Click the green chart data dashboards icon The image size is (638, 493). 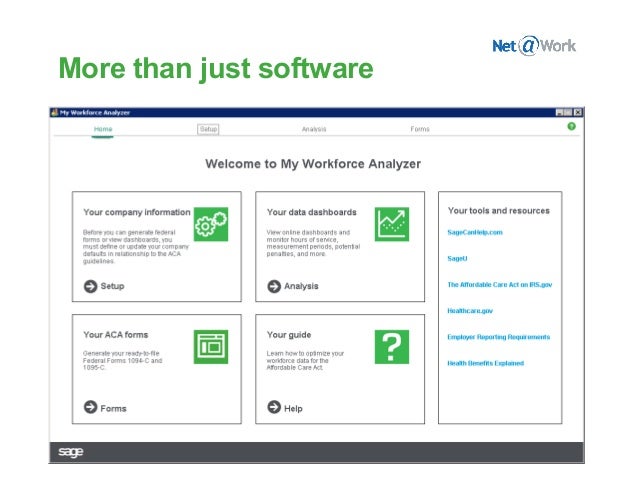(x=391, y=224)
